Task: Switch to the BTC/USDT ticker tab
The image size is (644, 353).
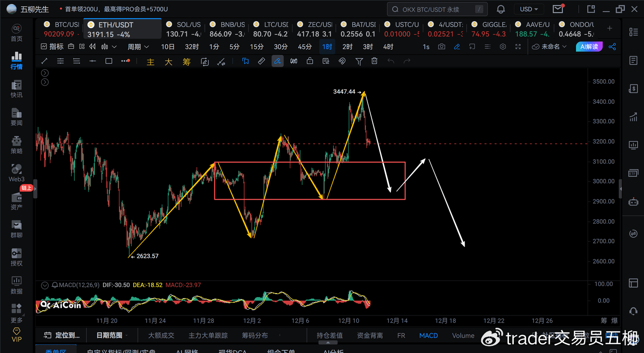Action: pyautogui.click(x=62, y=29)
